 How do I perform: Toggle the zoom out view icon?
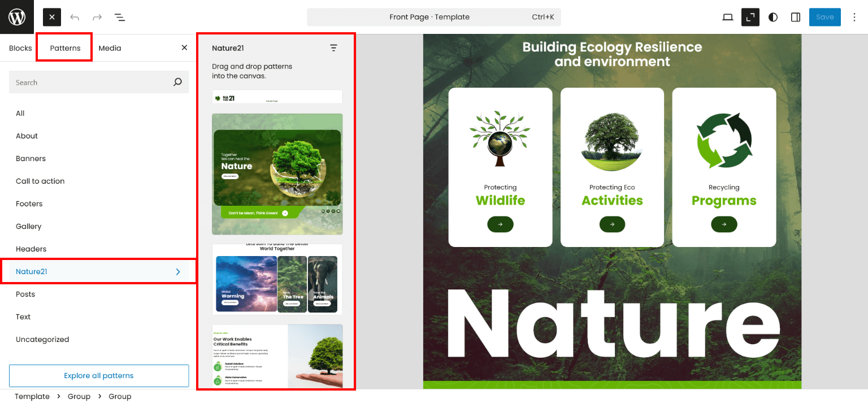pos(750,17)
